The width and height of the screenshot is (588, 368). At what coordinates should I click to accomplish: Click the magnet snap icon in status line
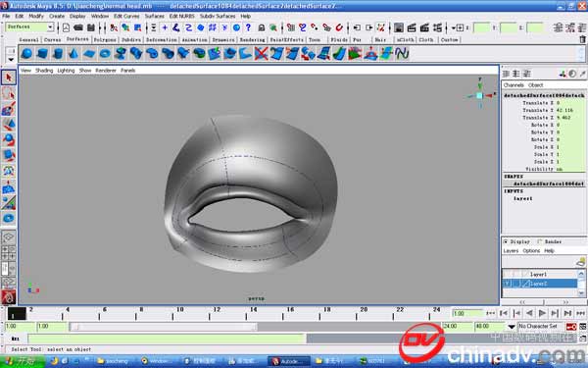pyautogui.click(x=339, y=27)
